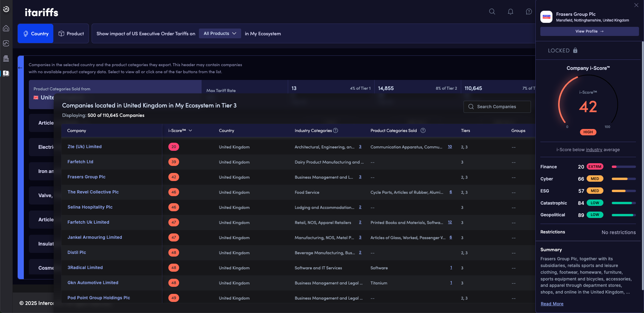This screenshot has height=313, width=644.
Task: Show the Product Categories Sold tooltip info
Action: coord(423,131)
